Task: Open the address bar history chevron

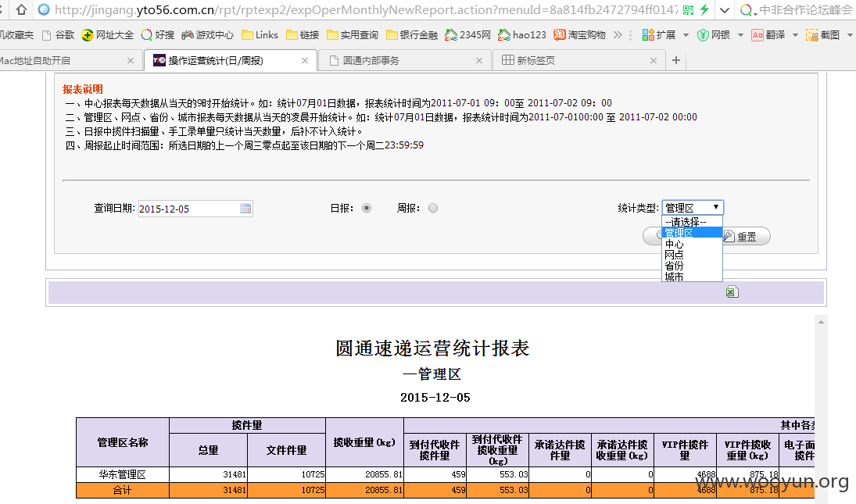Action: [725, 10]
